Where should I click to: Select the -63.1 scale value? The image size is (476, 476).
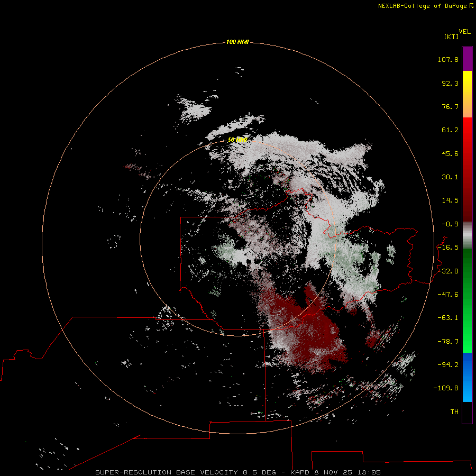448,318
